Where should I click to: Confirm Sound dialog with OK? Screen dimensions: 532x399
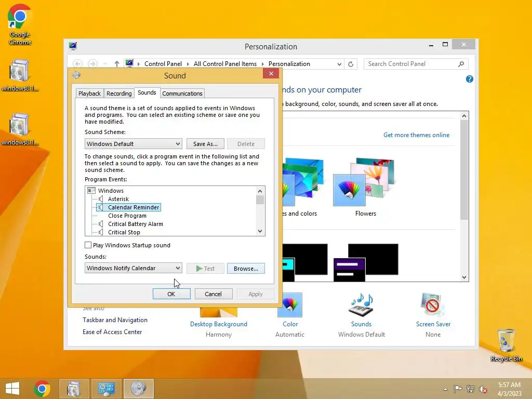click(x=171, y=294)
